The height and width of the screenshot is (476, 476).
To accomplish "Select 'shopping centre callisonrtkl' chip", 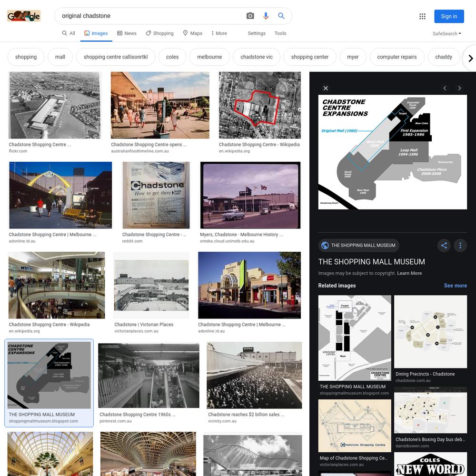I will click(116, 57).
